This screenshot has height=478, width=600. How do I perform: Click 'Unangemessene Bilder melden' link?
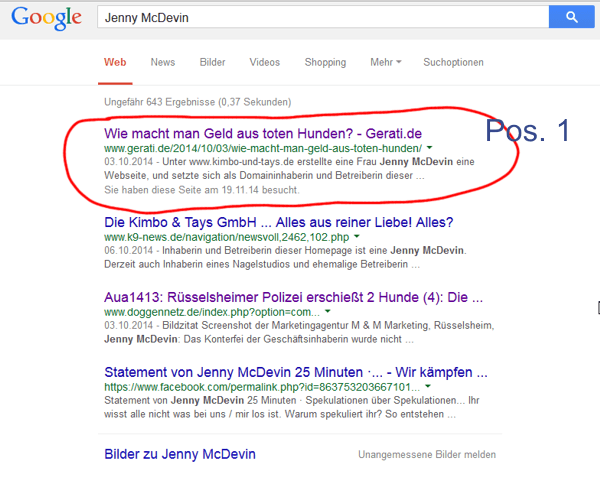(427, 455)
